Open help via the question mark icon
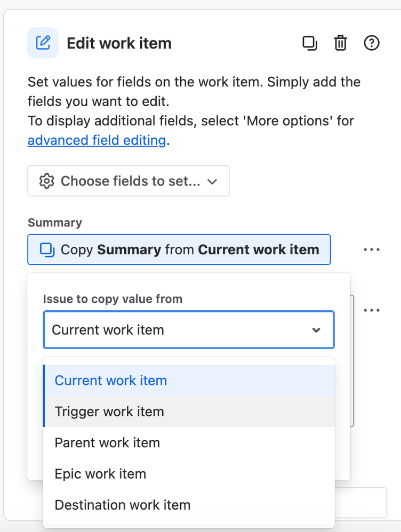401x532 pixels. pyautogui.click(x=372, y=43)
